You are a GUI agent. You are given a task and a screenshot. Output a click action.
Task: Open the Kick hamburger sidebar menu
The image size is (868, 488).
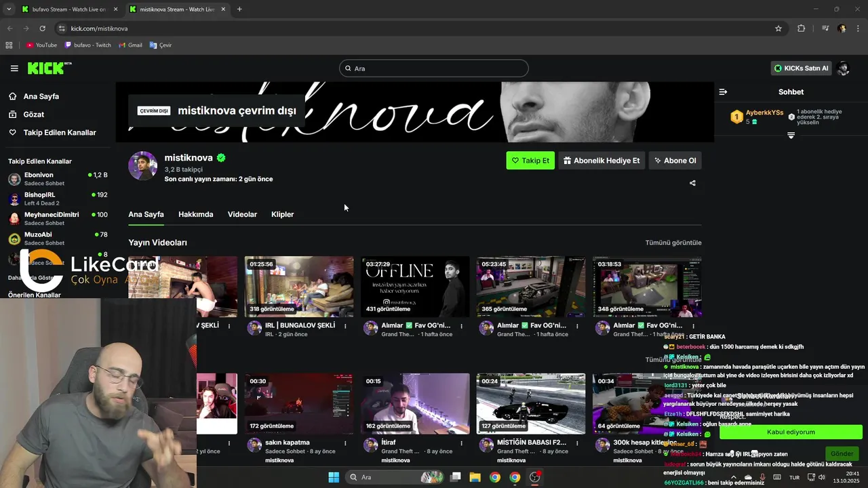(x=14, y=68)
